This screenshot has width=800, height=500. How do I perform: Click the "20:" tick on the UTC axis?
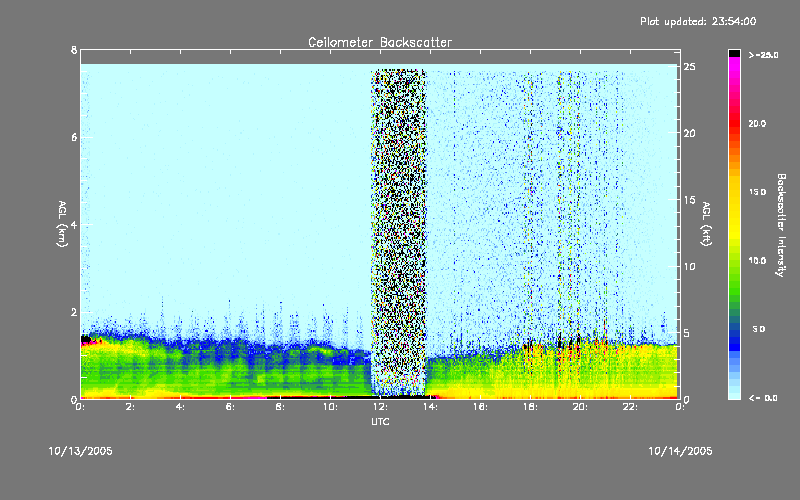pos(580,407)
